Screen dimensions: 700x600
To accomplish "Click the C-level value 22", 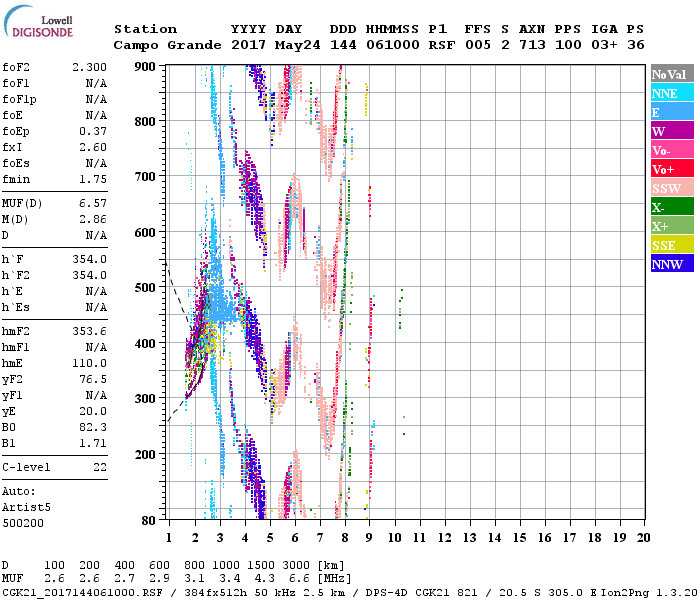I will point(100,467).
